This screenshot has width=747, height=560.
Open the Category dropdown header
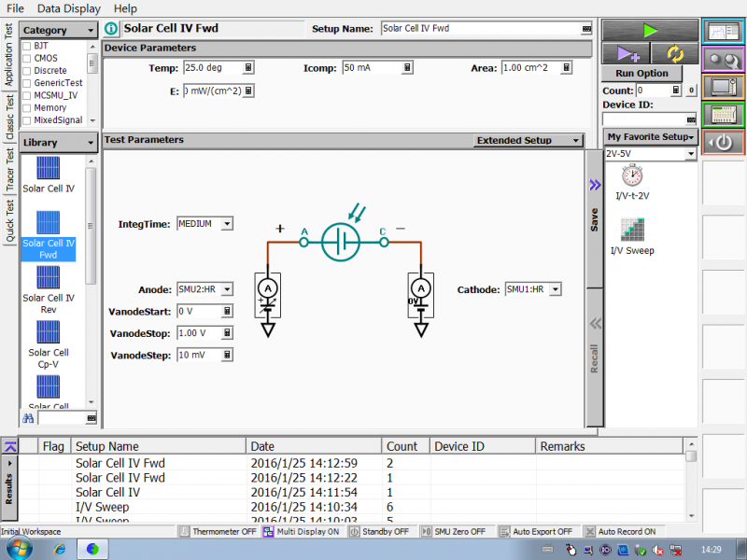click(58, 30)
